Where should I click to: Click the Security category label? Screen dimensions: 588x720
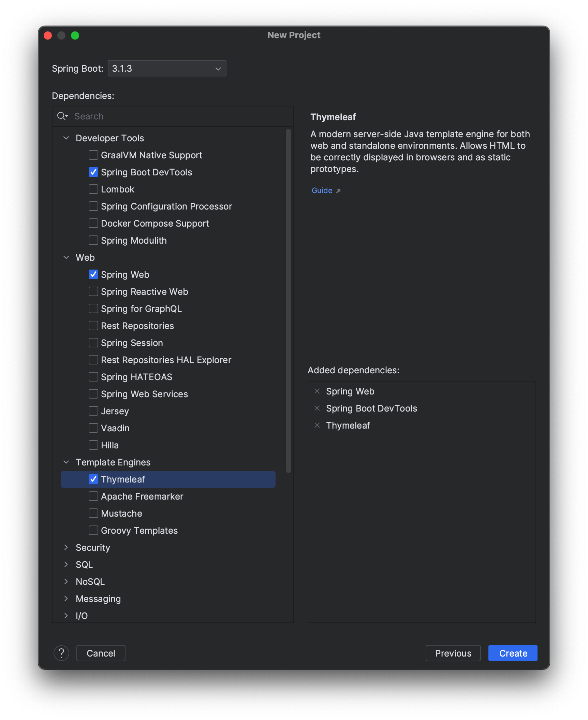[93, 547]
